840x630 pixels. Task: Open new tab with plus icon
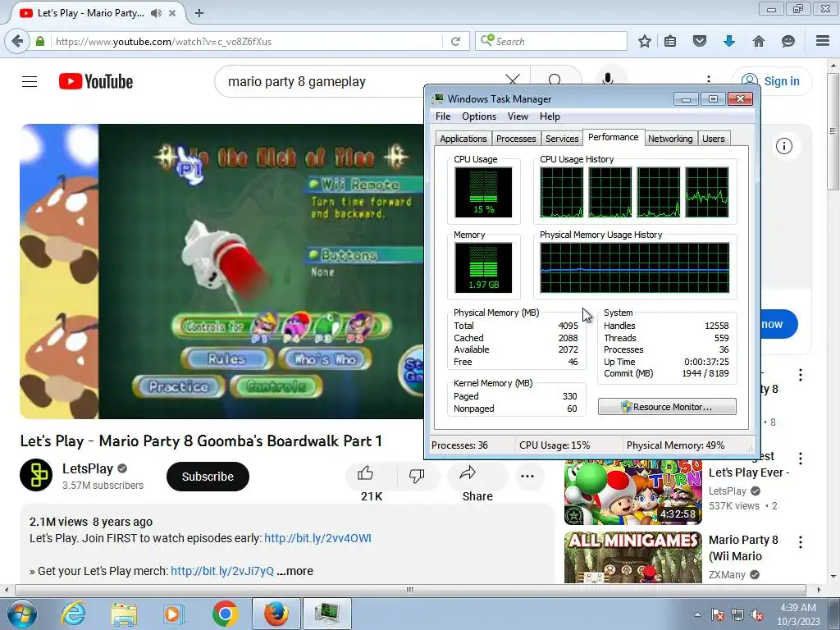click(x=199, y=13)
